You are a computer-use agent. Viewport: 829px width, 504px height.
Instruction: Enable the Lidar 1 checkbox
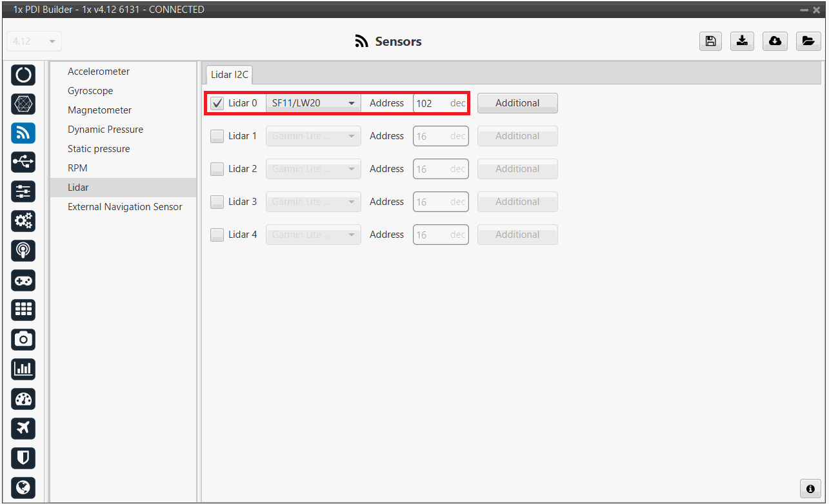point(217,136)
